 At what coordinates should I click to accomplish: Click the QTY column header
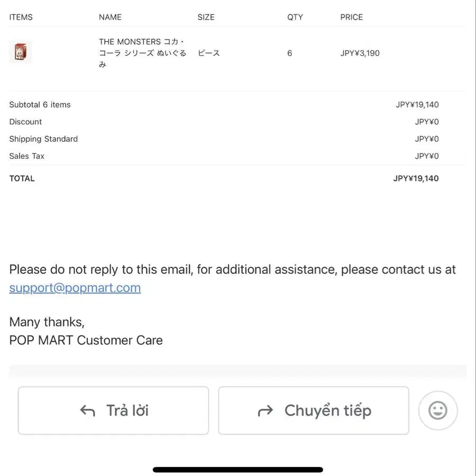tap(295, 17)
